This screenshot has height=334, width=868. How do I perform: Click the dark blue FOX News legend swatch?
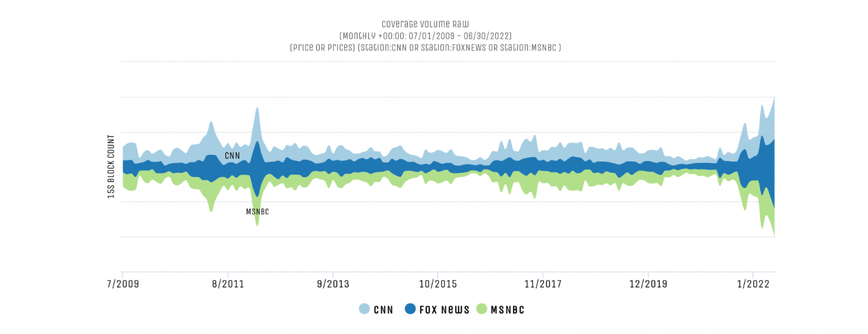tap(411, 309)
